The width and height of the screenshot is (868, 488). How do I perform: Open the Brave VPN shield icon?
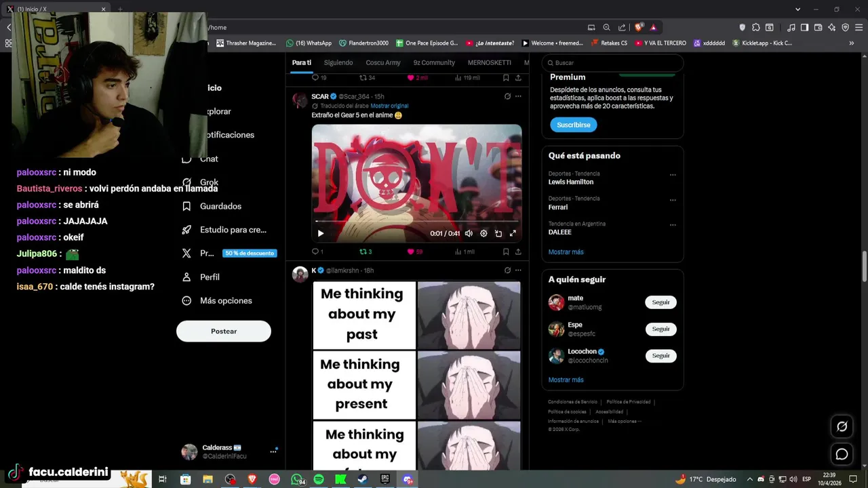pyautogui.click(x=845, y=27)
